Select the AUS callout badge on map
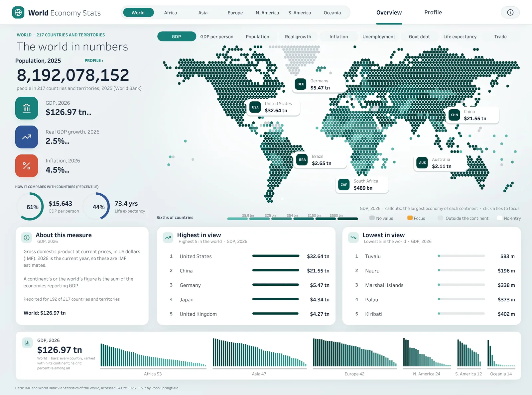Viewport: 532px width, 395px height. pyautogui.click(x=422, y=163)
